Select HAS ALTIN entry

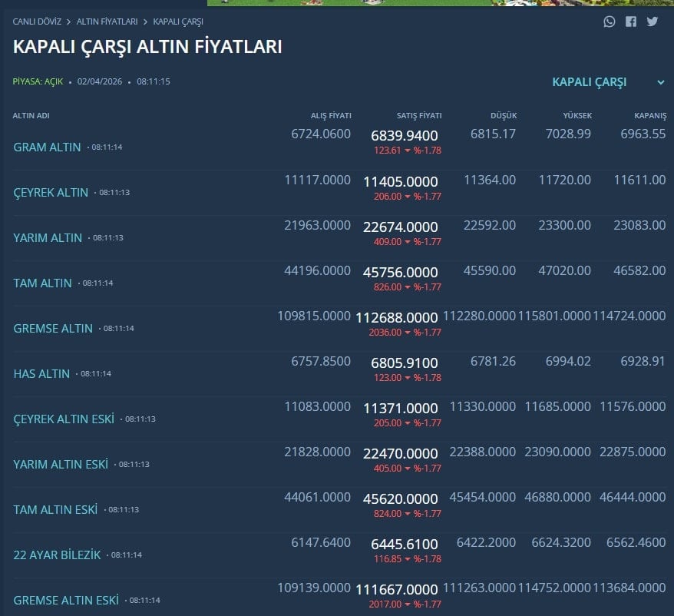[41, 373]
